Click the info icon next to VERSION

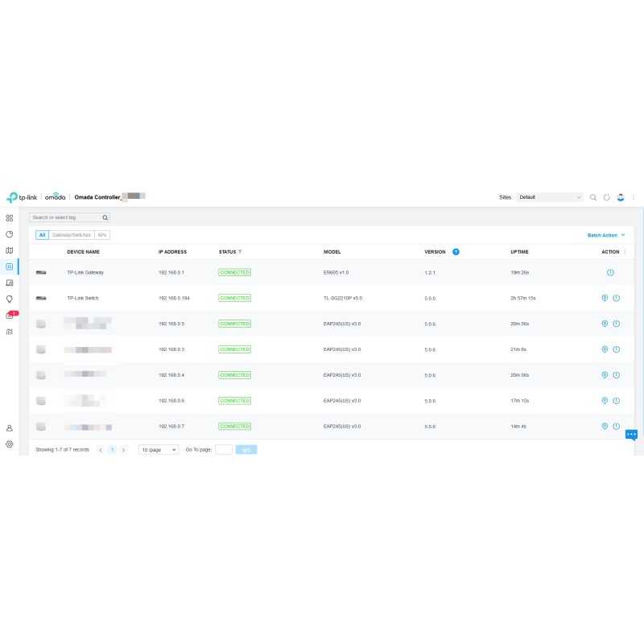456,251
